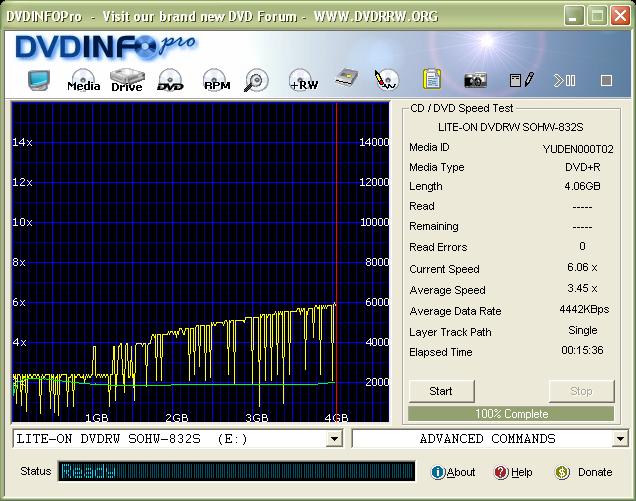Viewport: 636px width, 501px height.
Task: Click the disabled Stop button
Action: (581, 391)
